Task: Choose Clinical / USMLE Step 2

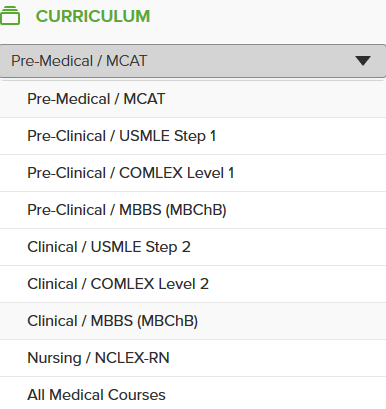Action: (x=193, y=247)
